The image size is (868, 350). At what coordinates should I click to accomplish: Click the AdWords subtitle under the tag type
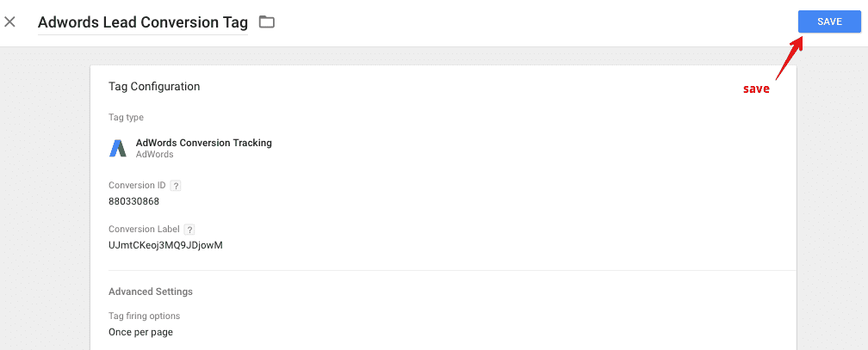coord(154,155)
